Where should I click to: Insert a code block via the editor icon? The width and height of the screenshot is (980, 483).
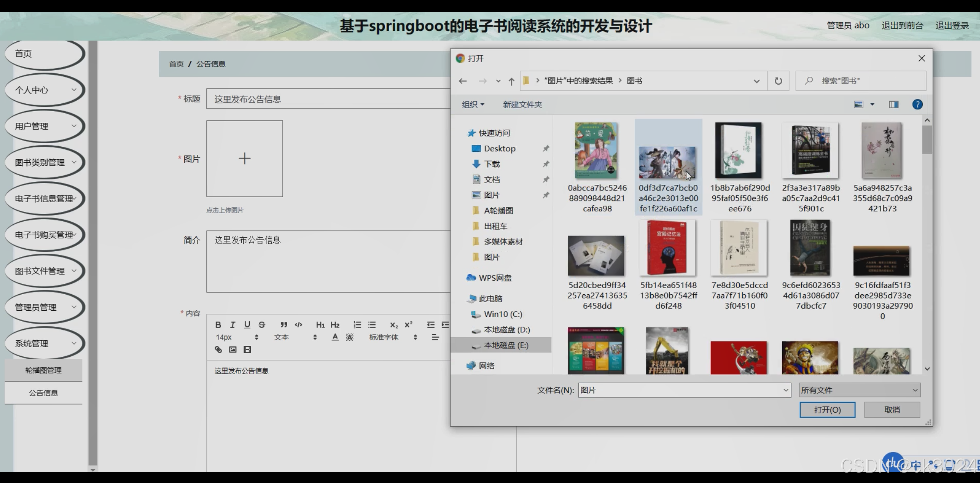coord(298,325)
